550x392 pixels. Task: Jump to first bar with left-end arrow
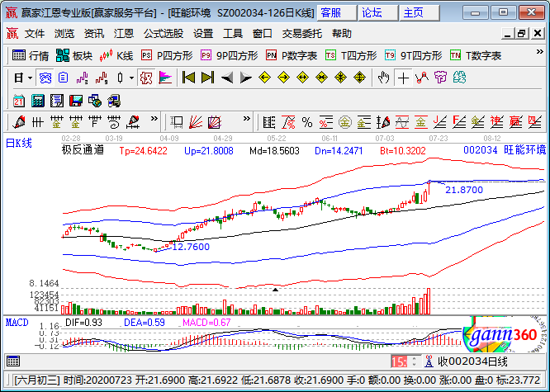point(188,78)
